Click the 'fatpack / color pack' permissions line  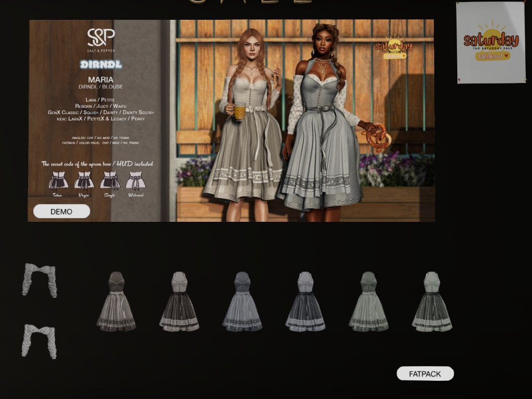click(x=100, y=143)
